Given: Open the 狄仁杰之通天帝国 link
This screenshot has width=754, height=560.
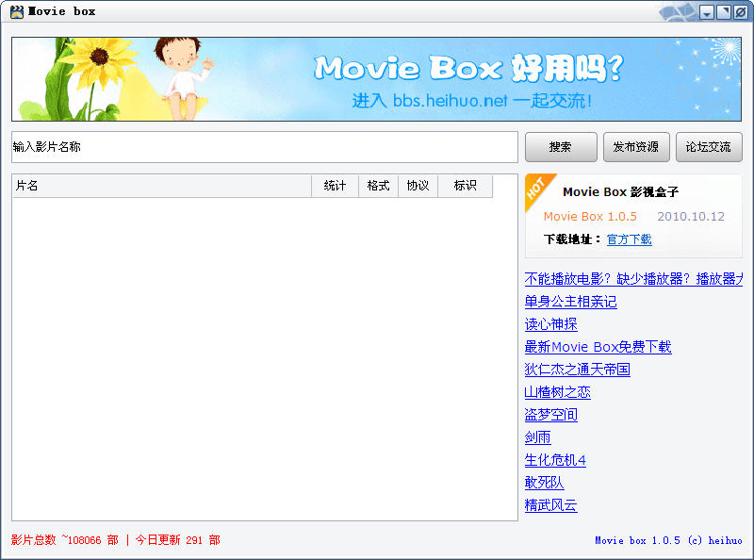Looking at the screenshot, I should pos(577,370).
